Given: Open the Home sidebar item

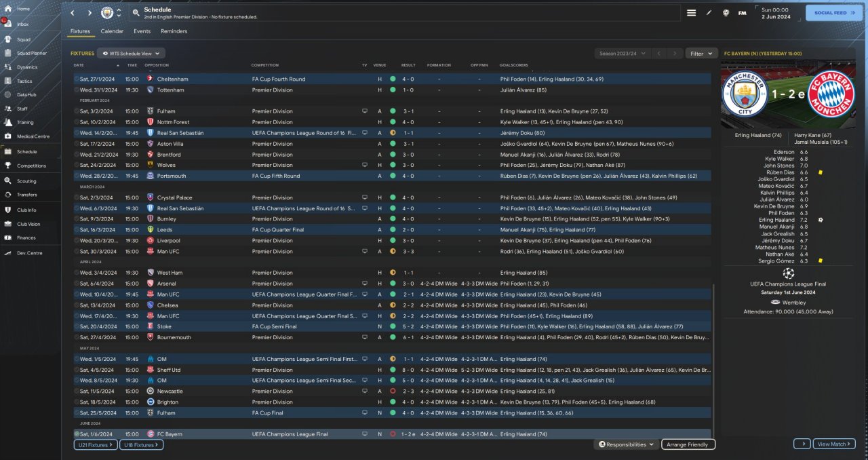Looking at the screenshot, I should pos(30,9).
